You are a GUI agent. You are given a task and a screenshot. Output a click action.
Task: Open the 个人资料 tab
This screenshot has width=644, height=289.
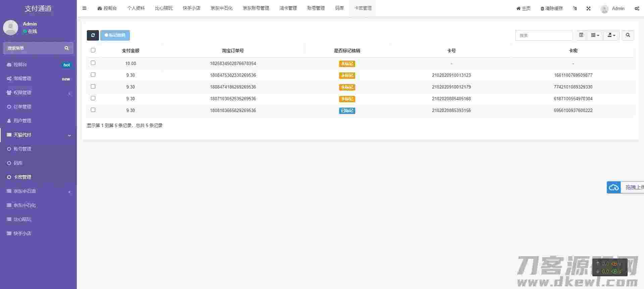point(136,8)
